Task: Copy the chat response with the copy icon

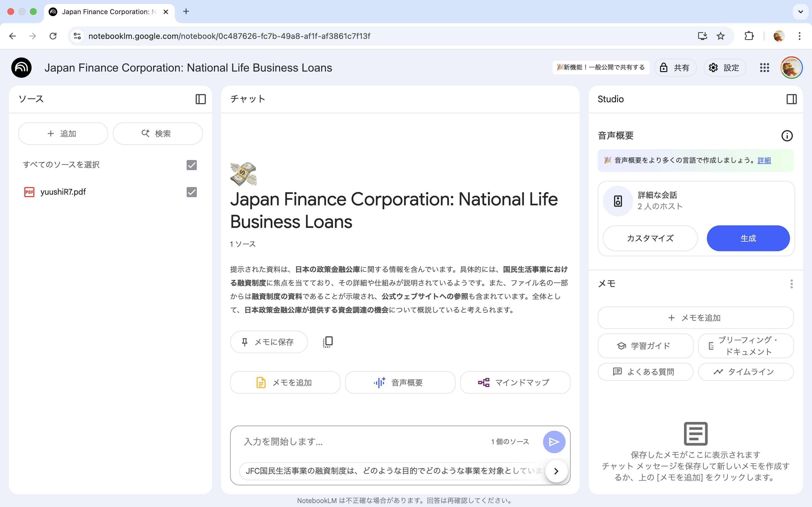Action: (x=328, y=342)
